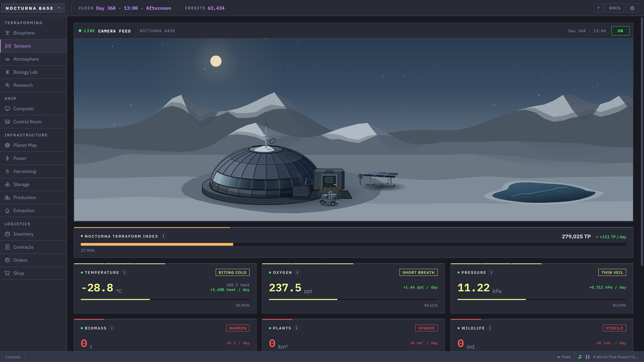Viewport: 644px width, 362px height.
Task: Click the Power lightning bolt icon
Action: coord(8,158)
